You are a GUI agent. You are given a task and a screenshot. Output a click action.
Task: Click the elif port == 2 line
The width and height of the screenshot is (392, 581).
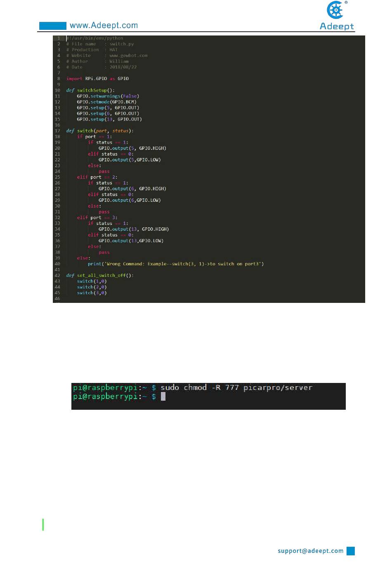97,177
